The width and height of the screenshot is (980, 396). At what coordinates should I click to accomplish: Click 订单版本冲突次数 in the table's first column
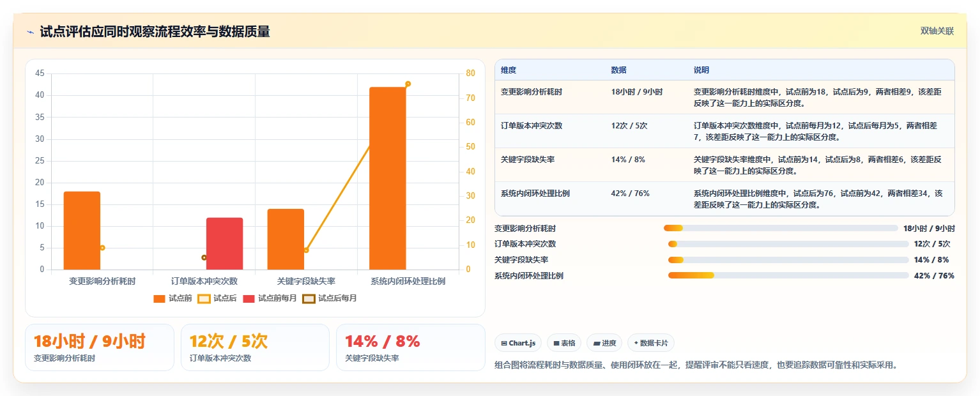click(x=532, y=126)
